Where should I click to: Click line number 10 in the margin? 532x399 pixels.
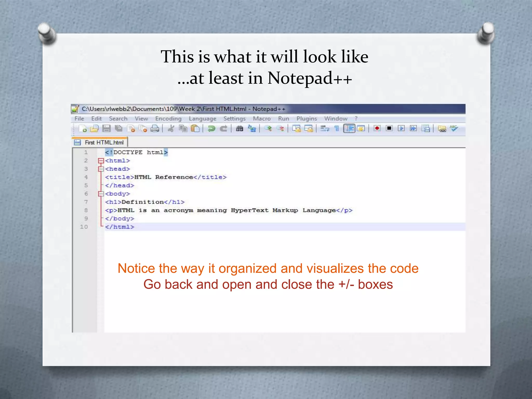pos(84,227)
